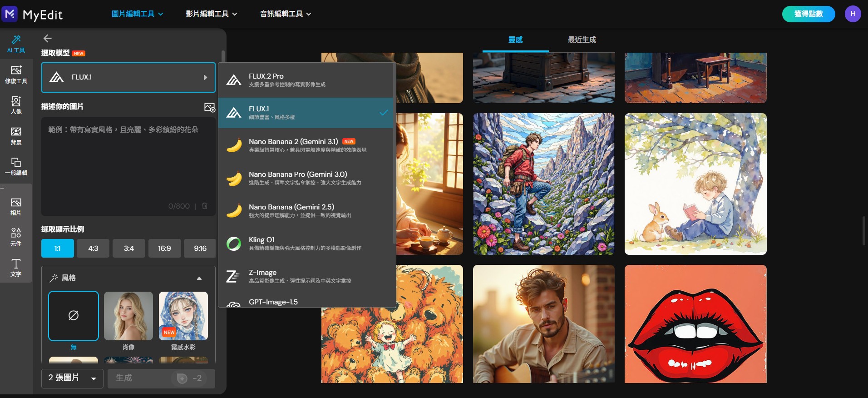Click the FLUX.2 Pro model icon
Screen dimensions: 868x398
click(x=234, y=80)
